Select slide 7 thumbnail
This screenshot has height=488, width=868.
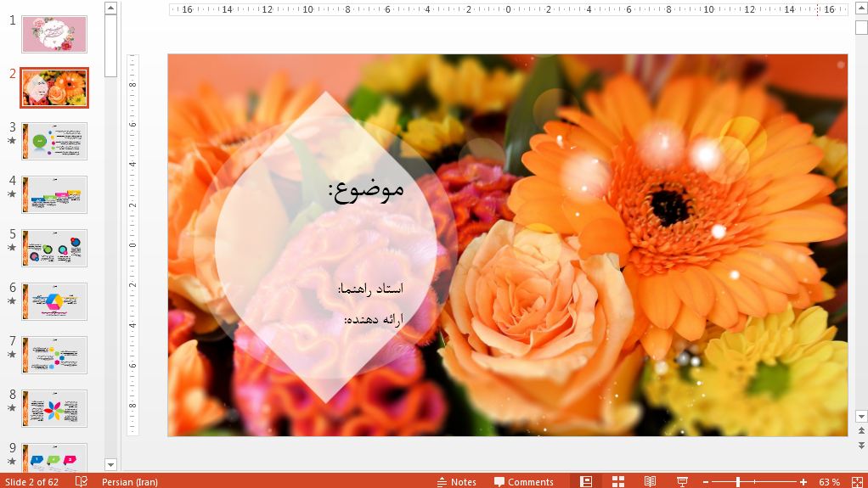pos(54,355)
